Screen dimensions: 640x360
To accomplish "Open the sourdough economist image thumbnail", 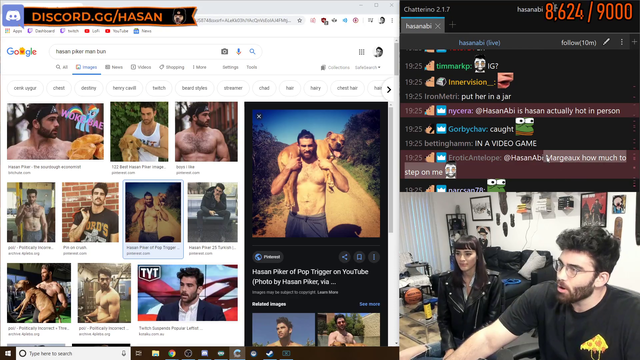I will tap(55, 131).
